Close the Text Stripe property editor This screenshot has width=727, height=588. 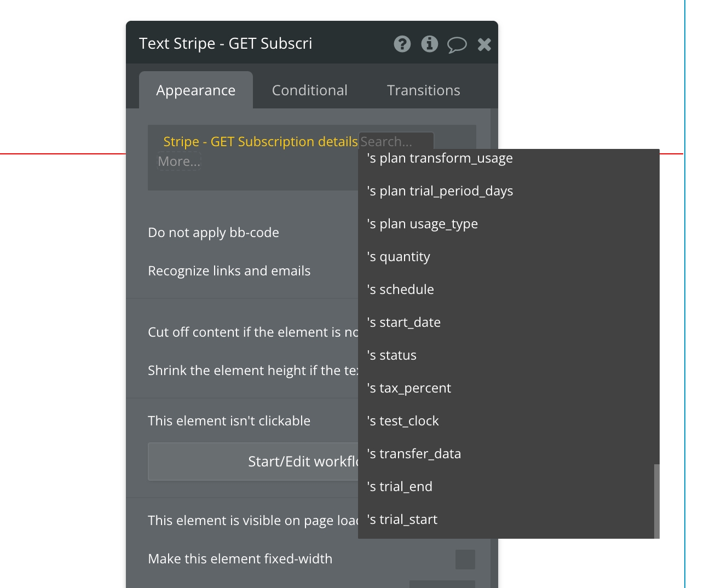(x=484, y=44)
